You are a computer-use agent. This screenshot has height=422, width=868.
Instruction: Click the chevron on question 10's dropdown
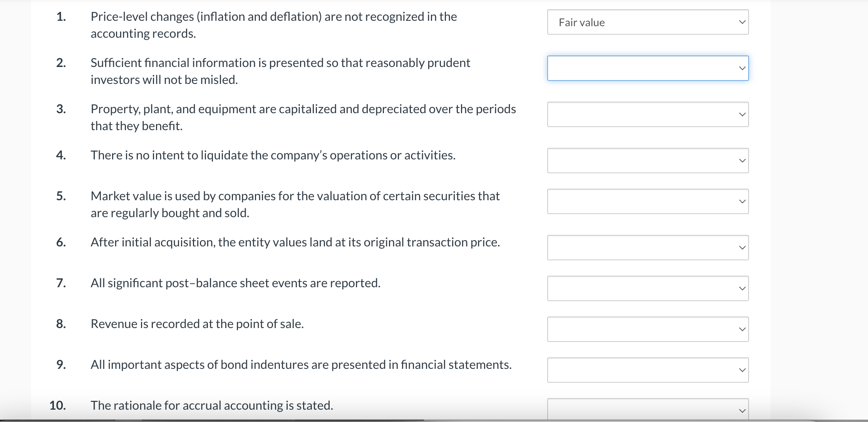pos(741,410)
